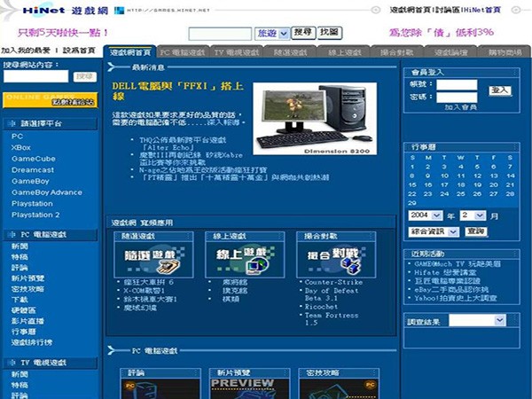Open the Day of Defeat Beta 3.1 link
532x399 pixels.
pos(331,294)
